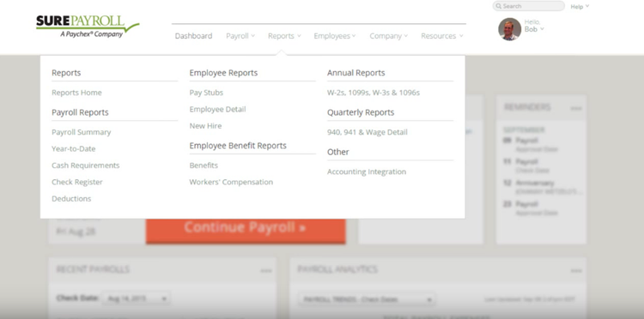Screen dimensions: 644x319
Task: Click the Other section heading
Action: [x=338, y=152]
